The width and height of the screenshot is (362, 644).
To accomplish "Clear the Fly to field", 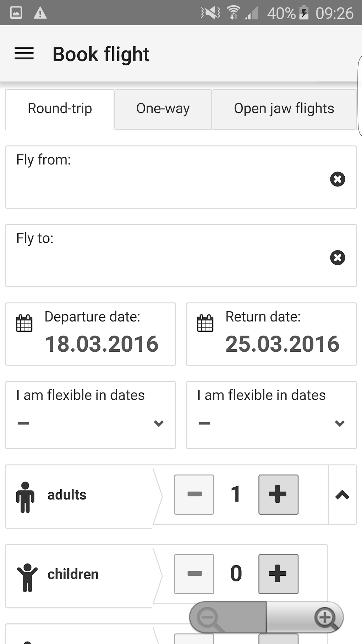I will pos(338,258).
